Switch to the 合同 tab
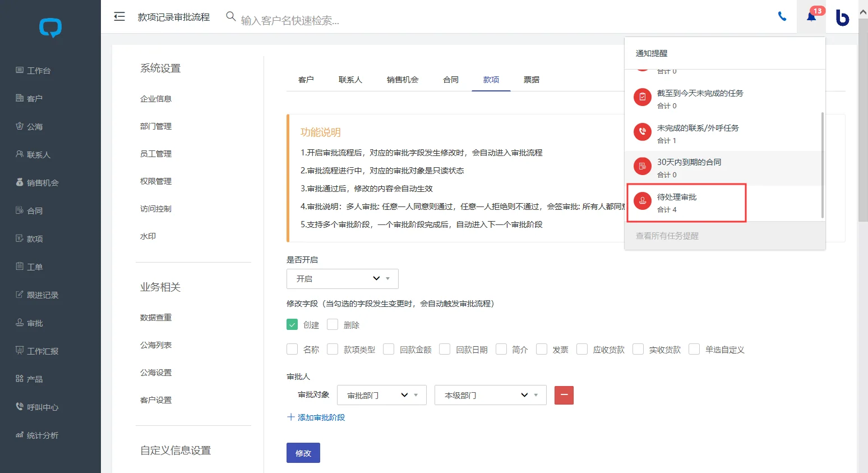The height and width of the screenshot is (473, 868). click(x=451, y=80)
